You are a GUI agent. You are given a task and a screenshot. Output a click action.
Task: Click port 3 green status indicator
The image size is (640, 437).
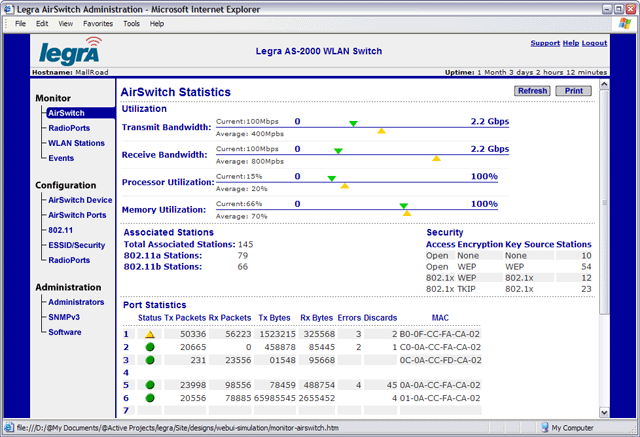[x=150, y=360]
